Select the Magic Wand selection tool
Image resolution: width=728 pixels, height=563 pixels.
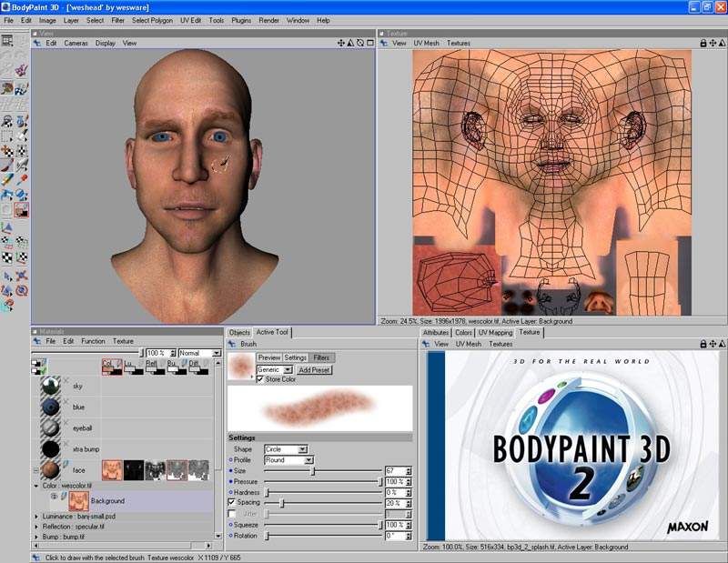click(x=21, y=136)
